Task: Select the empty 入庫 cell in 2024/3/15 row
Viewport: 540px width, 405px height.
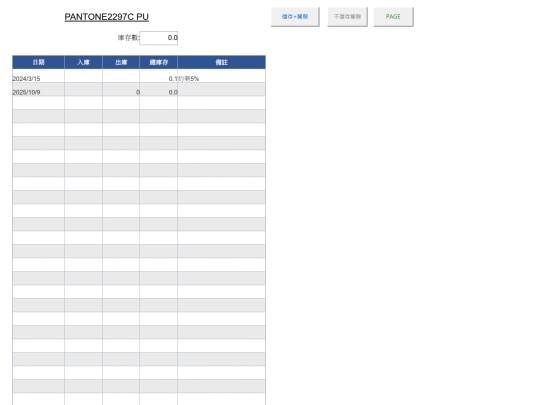Action: 83,76
